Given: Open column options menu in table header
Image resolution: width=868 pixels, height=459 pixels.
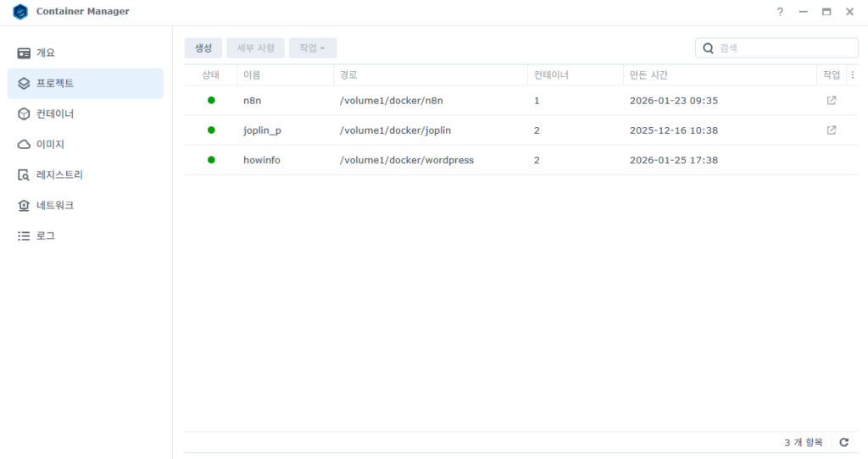Looking at the screenshot, I should (853, 75).
